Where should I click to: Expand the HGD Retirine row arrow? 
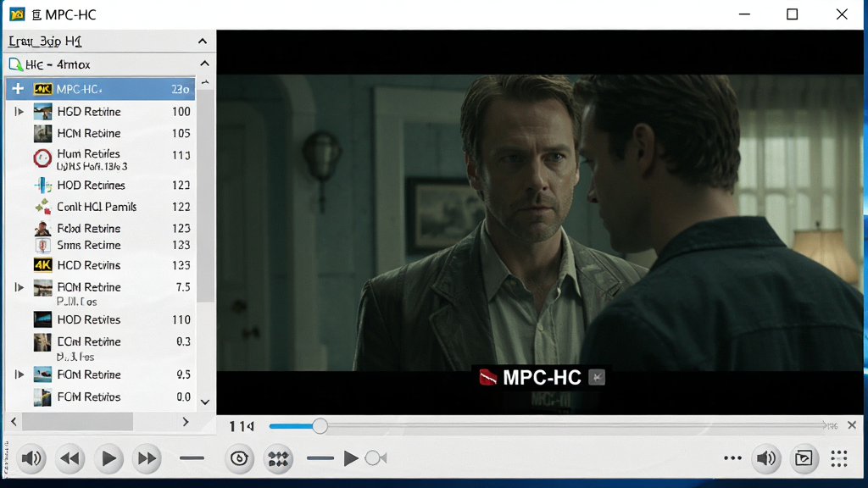click(19, 112)
